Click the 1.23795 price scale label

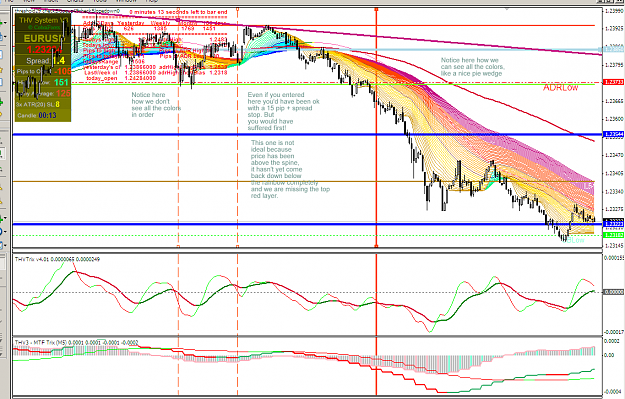pyautogui.click(x=614, y=65)
